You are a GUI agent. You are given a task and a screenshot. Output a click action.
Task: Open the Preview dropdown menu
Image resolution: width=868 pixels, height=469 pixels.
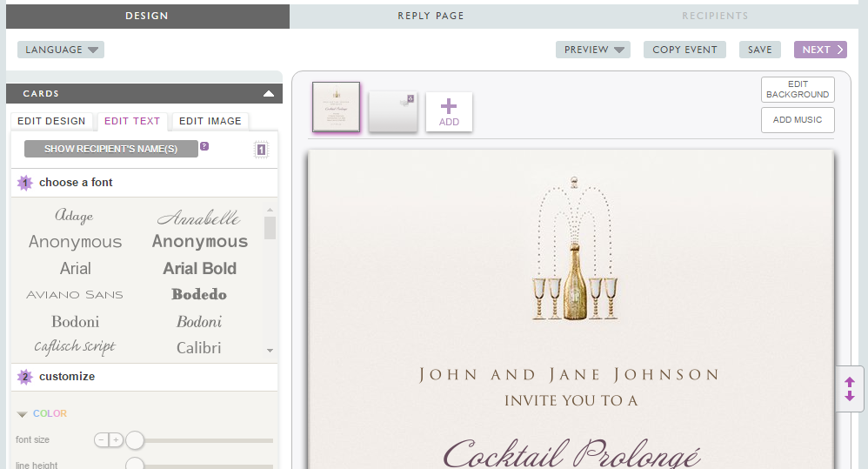coord(592,50)
